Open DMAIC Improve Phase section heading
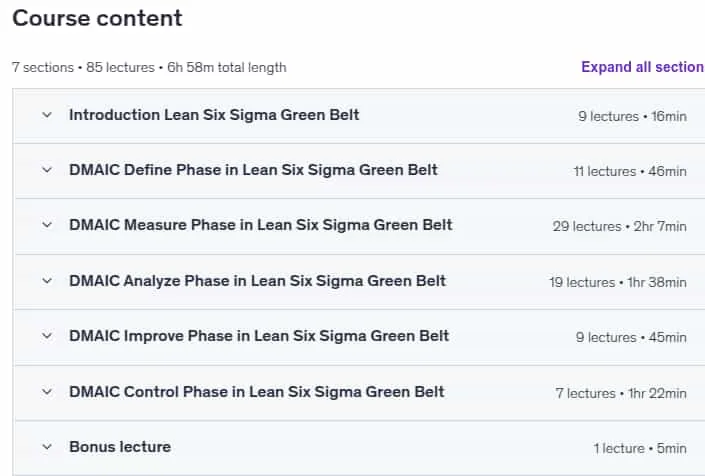 click(259, 336)
